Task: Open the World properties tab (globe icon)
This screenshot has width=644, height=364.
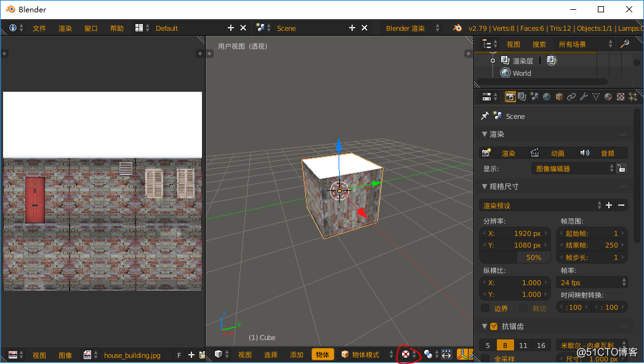Action: coord(547,97)
